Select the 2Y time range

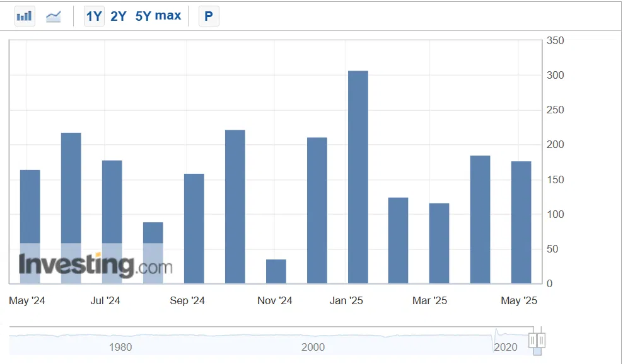point(119,16)
